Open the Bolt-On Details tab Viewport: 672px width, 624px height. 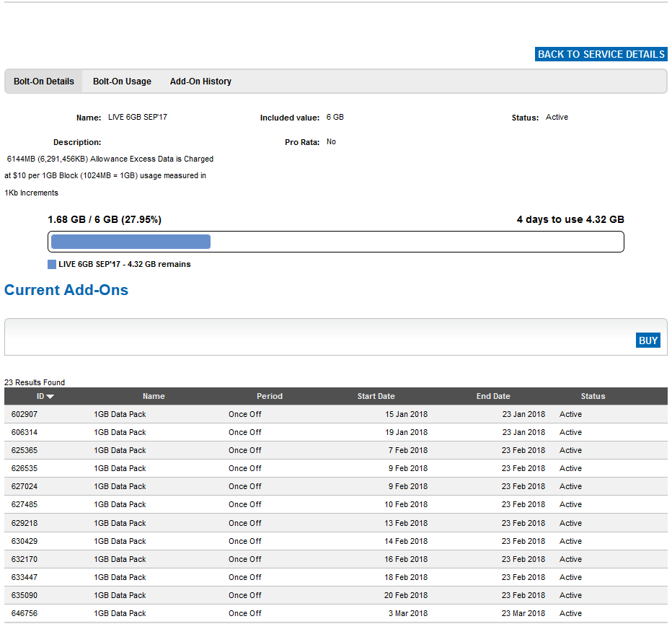(44, 82)
